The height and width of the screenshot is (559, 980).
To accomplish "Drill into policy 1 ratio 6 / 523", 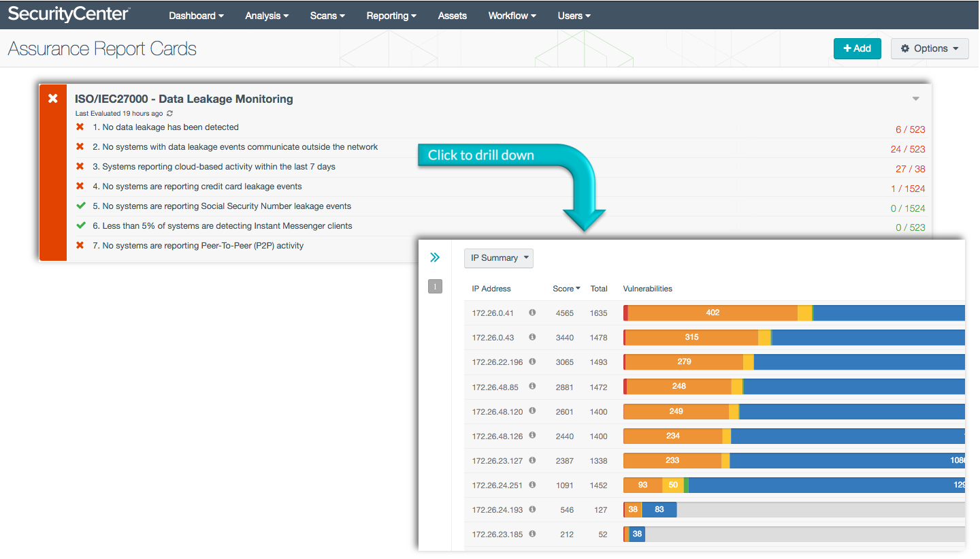I will [x=910, y=129].
